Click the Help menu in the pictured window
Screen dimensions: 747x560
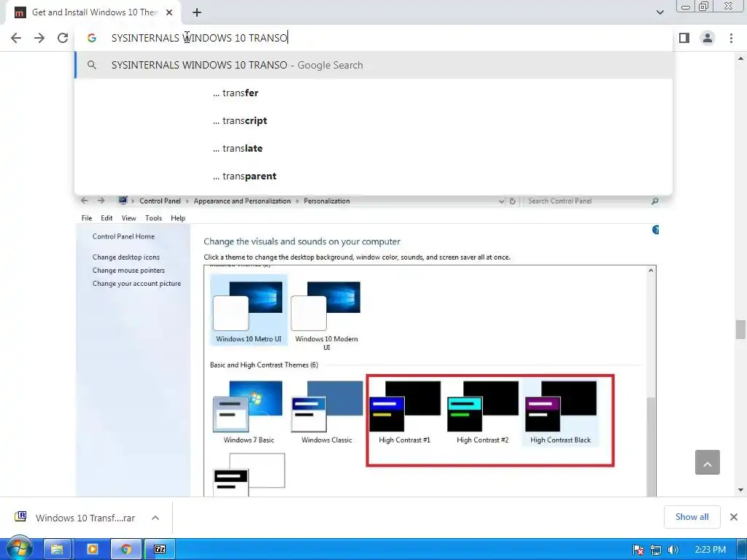pos(178,218)
